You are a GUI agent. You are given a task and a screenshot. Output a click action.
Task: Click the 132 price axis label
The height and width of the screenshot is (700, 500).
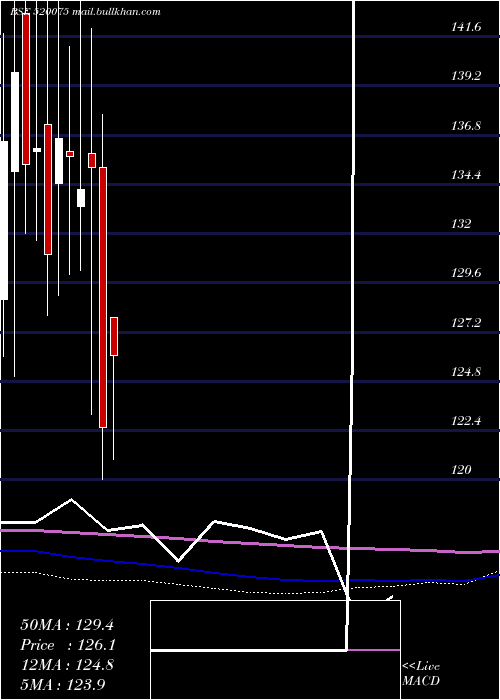pyautogui.click(x=461, y=224)
